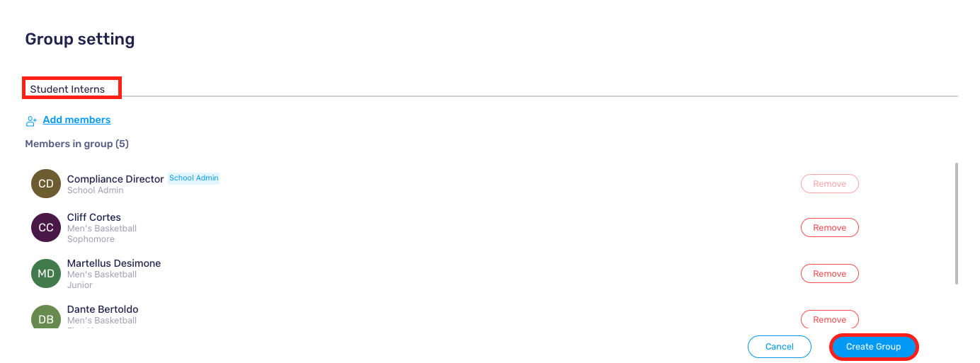This screenshot has height=363, width=980.
Task: Click the add-person icon beside Add members
Action: tap(31, 121)
